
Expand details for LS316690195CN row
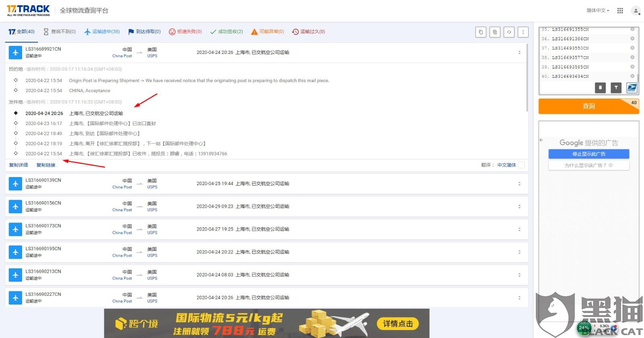click(x=519, y=252)
